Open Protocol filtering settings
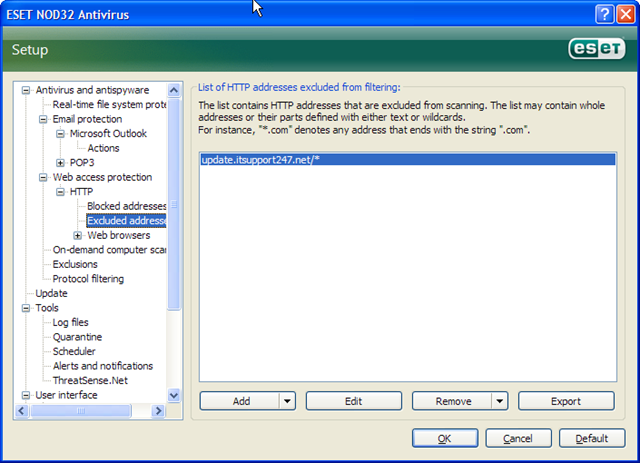Image resolution: width=640 pixels, height=463 pixels. tap(88, 279)
